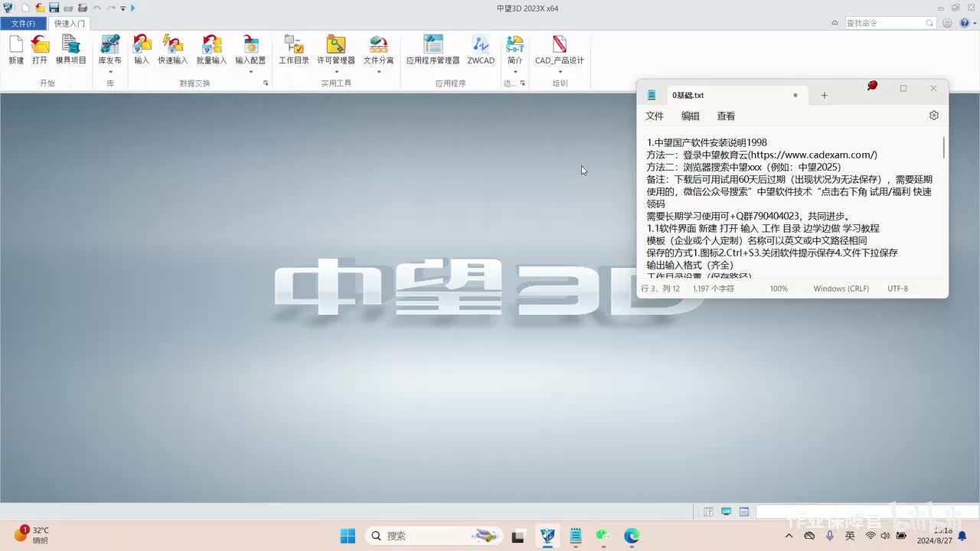Select the 快速输入 quick import icon
The height and width of the screenshot is (551, 980).
click(173, 44)
